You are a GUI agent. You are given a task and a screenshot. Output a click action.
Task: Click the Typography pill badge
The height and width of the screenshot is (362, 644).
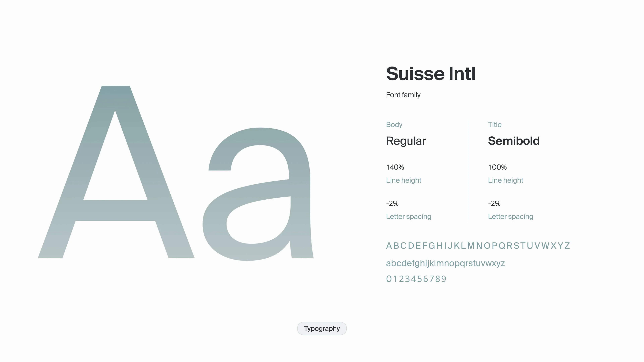(322, 328)
